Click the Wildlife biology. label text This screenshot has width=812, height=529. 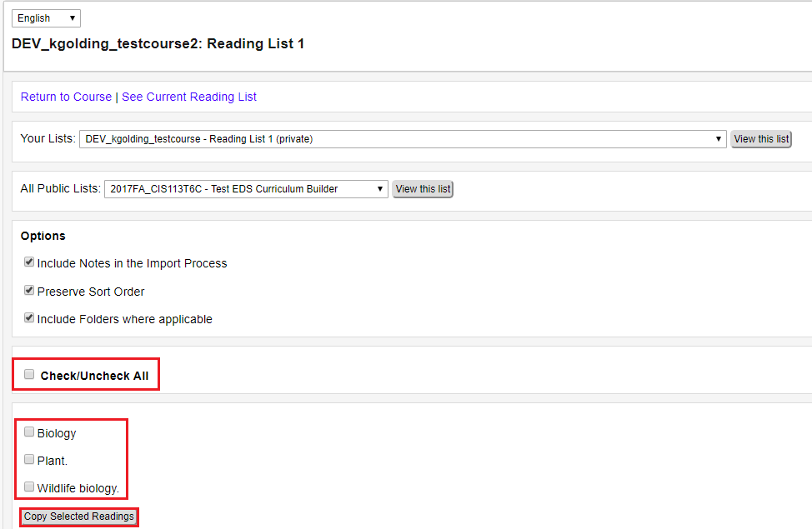tap(78, 488)
